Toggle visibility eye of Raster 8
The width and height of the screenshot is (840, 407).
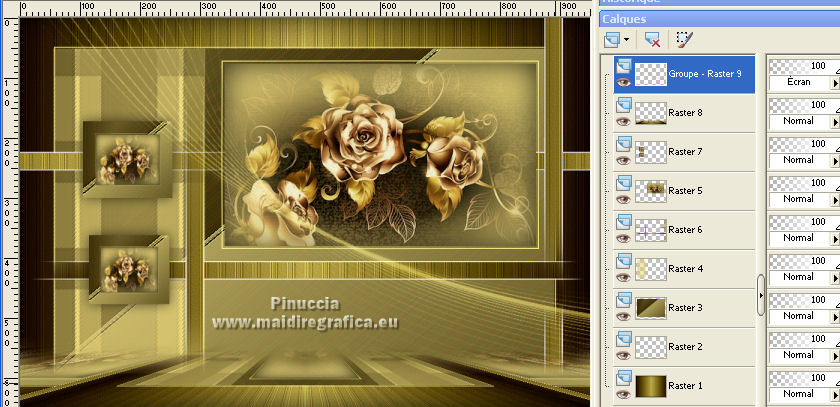623,122
